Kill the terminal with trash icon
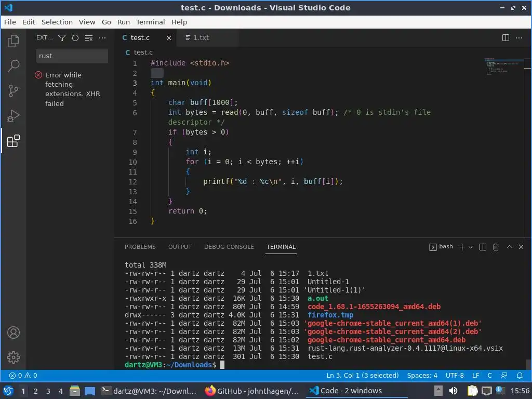This screenshot has width=532, height=399. click(x=496, y=247)
